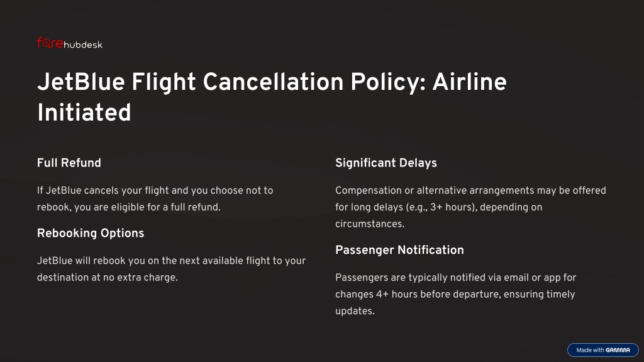Select the Rebooking Options heading
This screenshot has height=362, width=644.
pyautogui.click(x=91, y=233)
